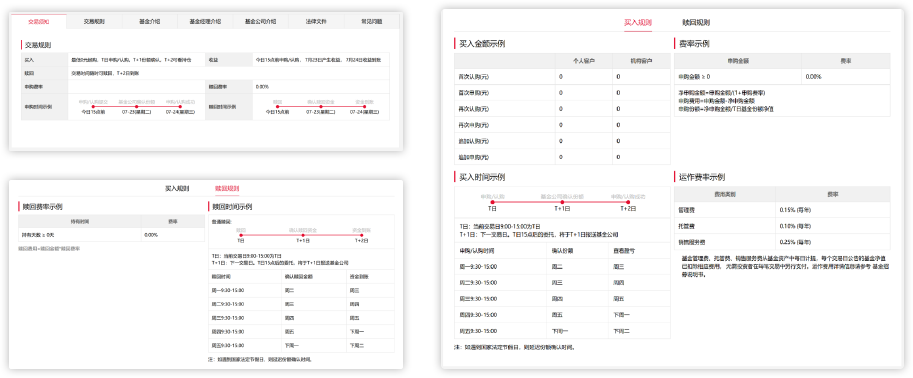The height and width of the screenshot is (378, 913).
Task: Open the 基金介绍 tab
Action: 150,21
